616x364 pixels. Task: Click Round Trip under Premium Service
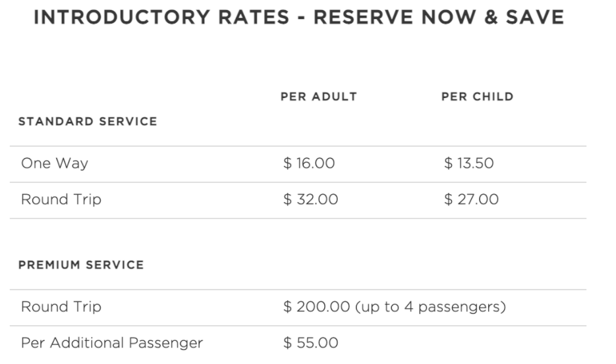pyautogui.click(x=61, y=307)
